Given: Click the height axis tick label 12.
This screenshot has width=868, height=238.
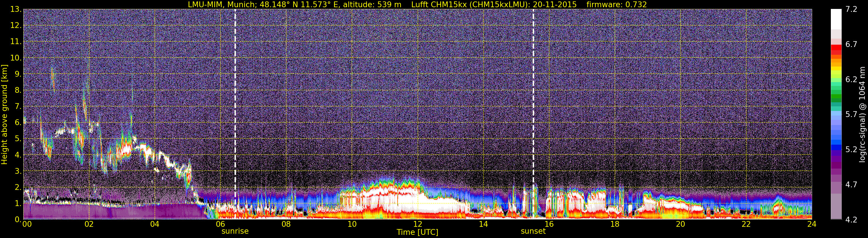Looking at the screenshot, I should [16, 25].
